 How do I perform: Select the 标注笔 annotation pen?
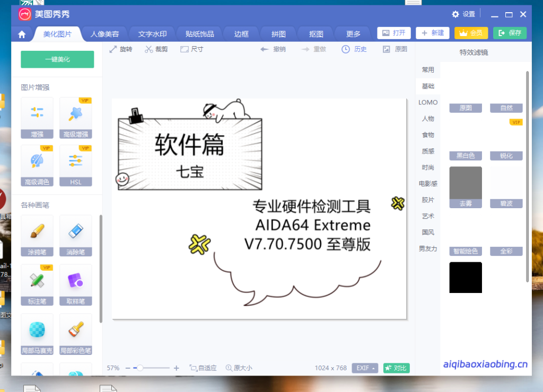pos(37,285)
